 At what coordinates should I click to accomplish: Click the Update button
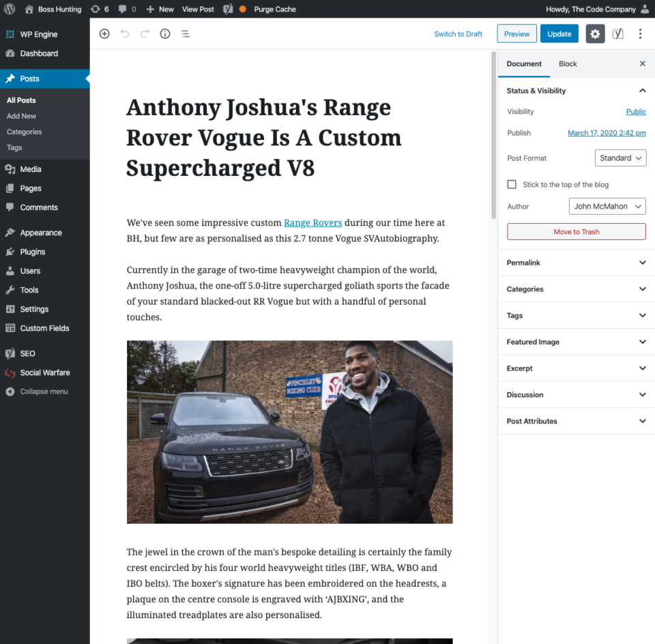point(559,34)
